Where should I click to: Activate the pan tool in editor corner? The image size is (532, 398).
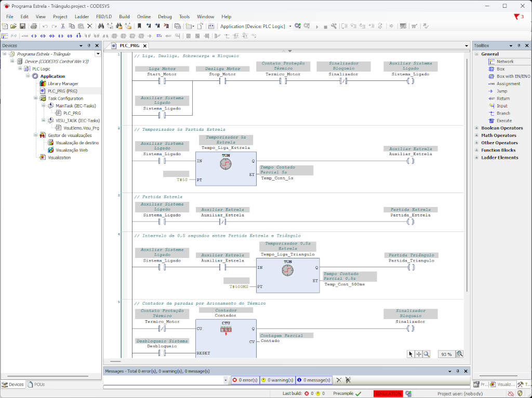pyautogui.click(x=419, y=354)
